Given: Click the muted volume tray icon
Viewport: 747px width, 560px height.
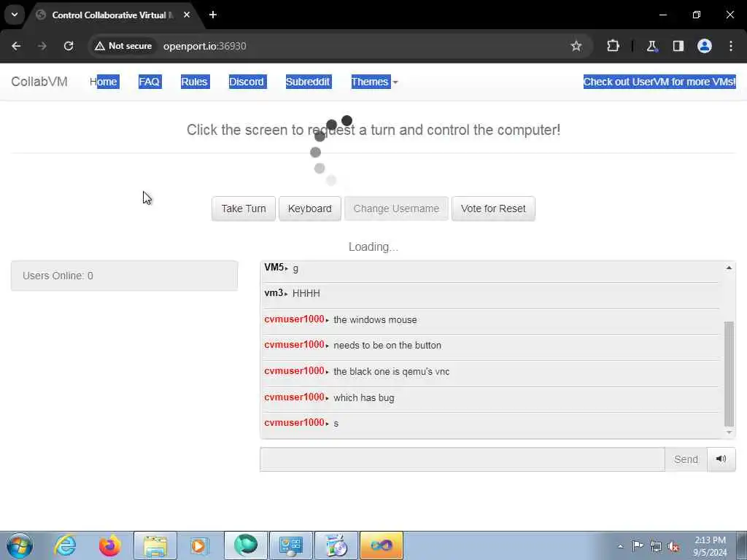Looking at the screenshot, I should [x=673, y=546].
